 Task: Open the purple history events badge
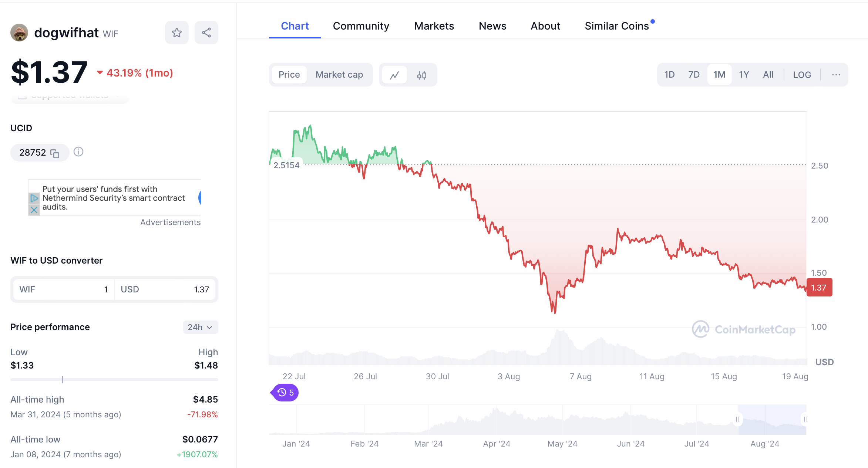coord(285,392)
